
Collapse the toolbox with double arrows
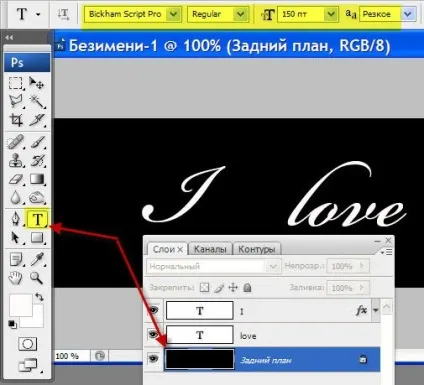[9, 38]
